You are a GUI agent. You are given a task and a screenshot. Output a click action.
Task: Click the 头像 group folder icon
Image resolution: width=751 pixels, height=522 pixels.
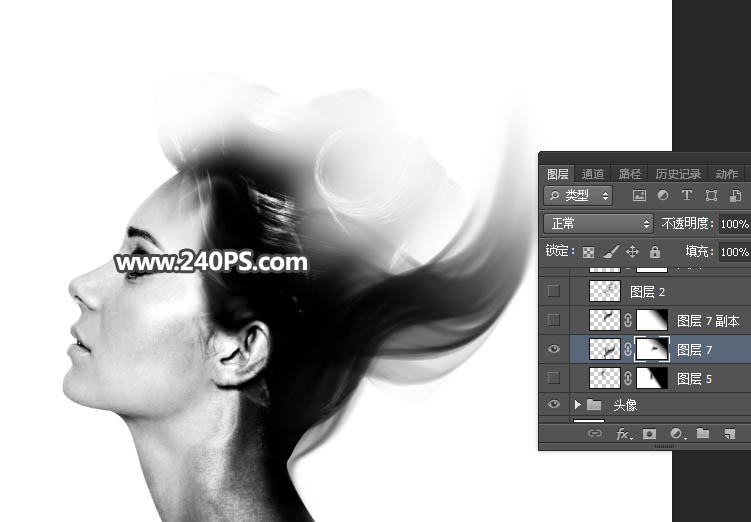594,405
